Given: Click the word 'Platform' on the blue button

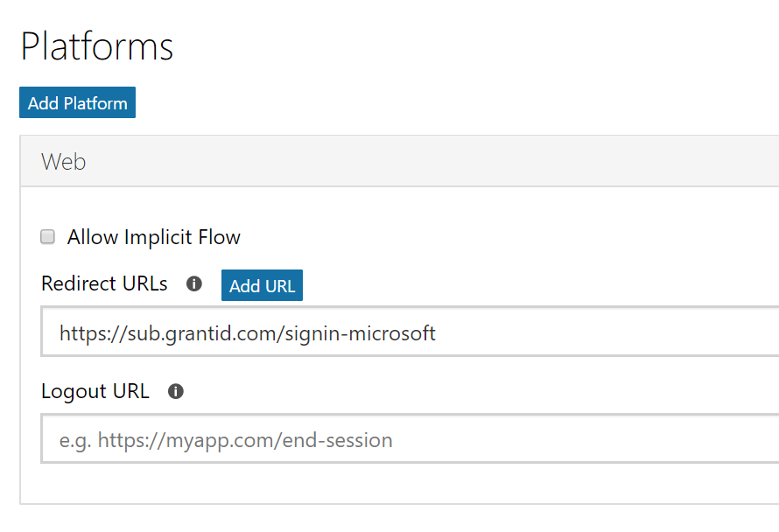Looking at the screenshot, I should [95, 103].
